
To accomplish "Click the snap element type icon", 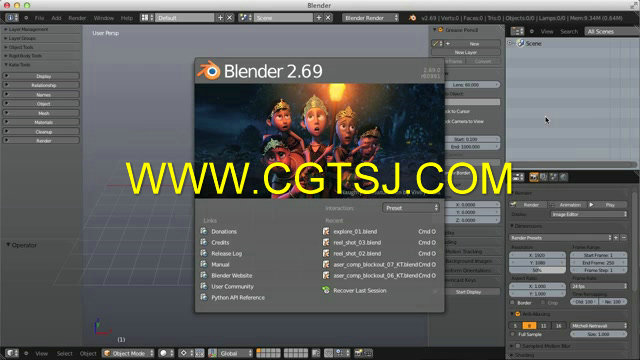I will [x=341, y=353].
